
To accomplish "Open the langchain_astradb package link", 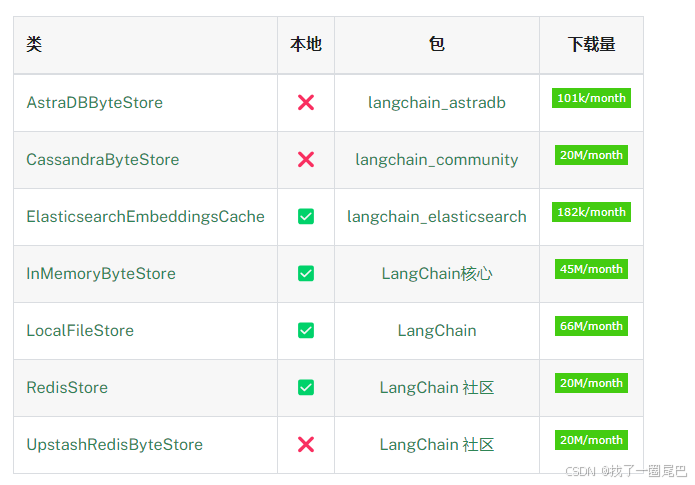I will click(437, 103).
